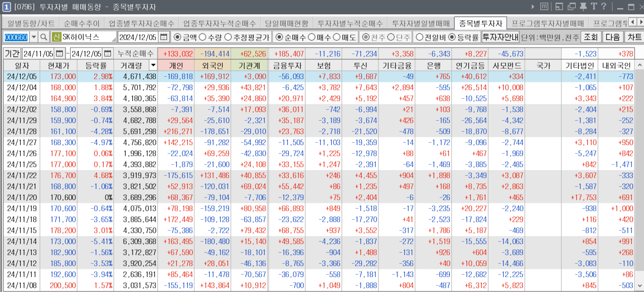Open help with the question mark icon
This screenshot has height=292, width=644.
click(x=604, y=7)
